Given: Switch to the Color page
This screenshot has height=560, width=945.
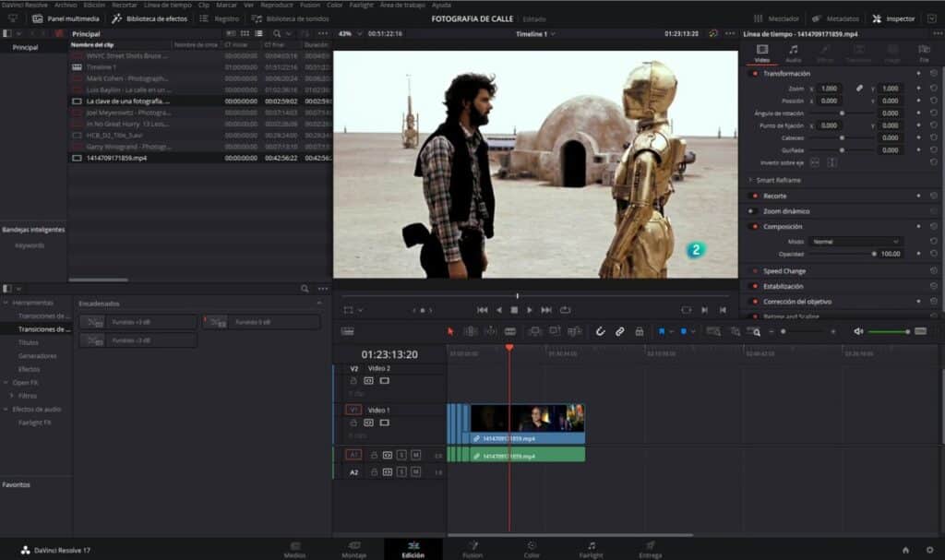Looking at the screenshot, I should pyautogui.click(x=532, y=549).
